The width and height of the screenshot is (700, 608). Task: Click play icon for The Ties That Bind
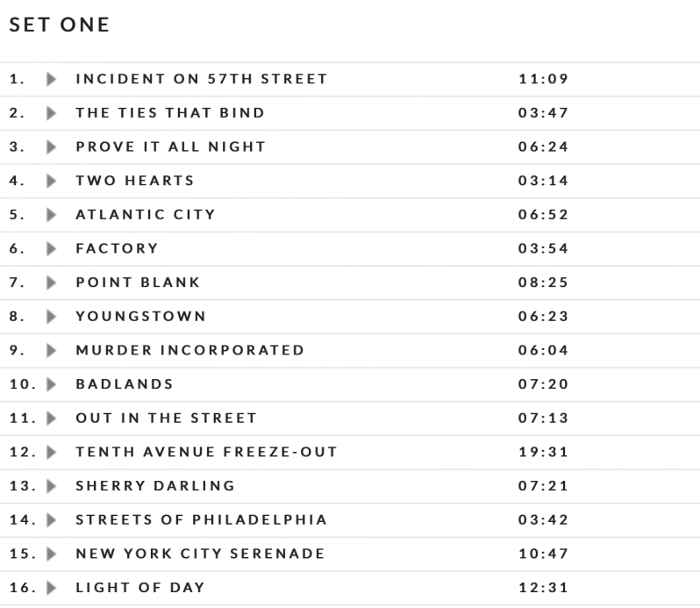tap(51, 113)
